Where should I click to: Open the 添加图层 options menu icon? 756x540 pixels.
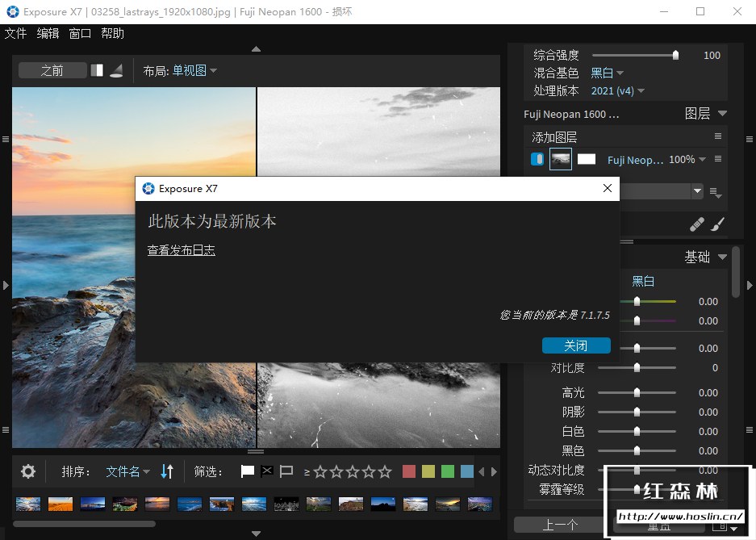[718, 136]
